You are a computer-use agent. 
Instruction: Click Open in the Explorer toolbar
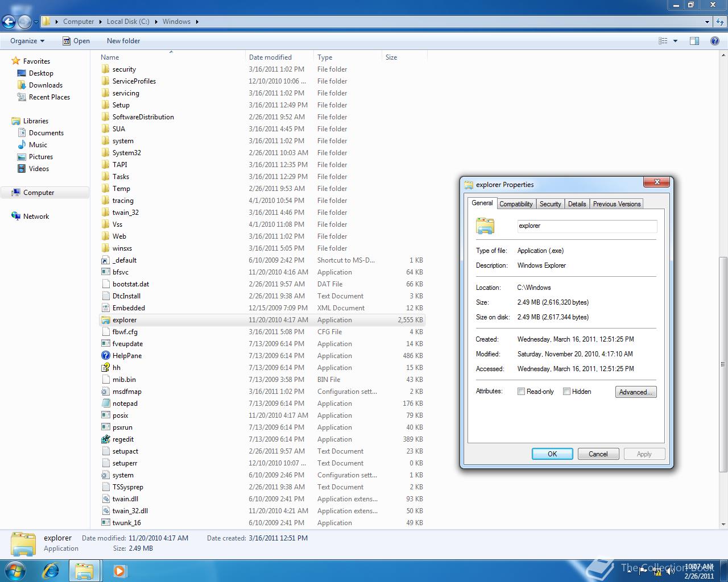point(76,41)
